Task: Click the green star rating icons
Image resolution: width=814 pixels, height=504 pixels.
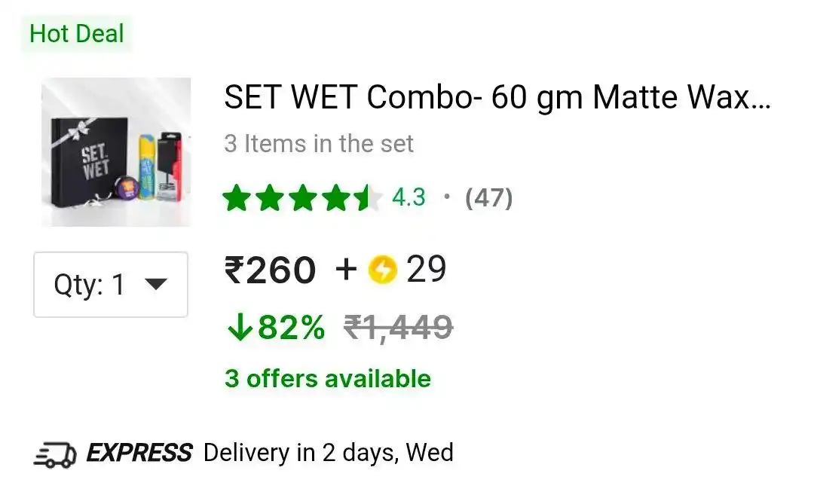Action: click(303, 198)
